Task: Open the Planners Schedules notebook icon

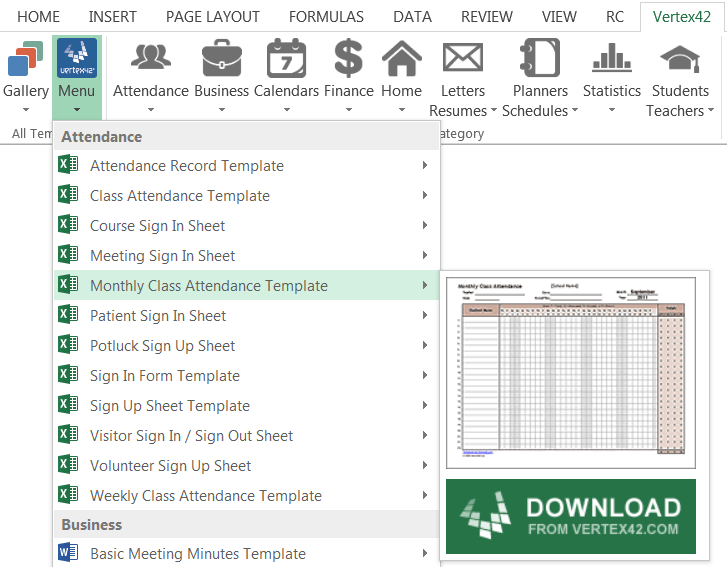Action: click(x=540, y=57)
